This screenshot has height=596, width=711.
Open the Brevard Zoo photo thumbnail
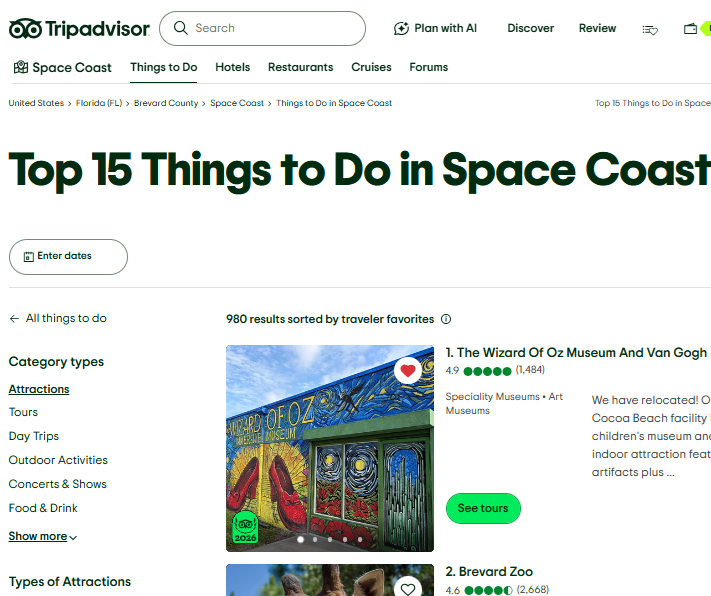click(x=330, y=580)
